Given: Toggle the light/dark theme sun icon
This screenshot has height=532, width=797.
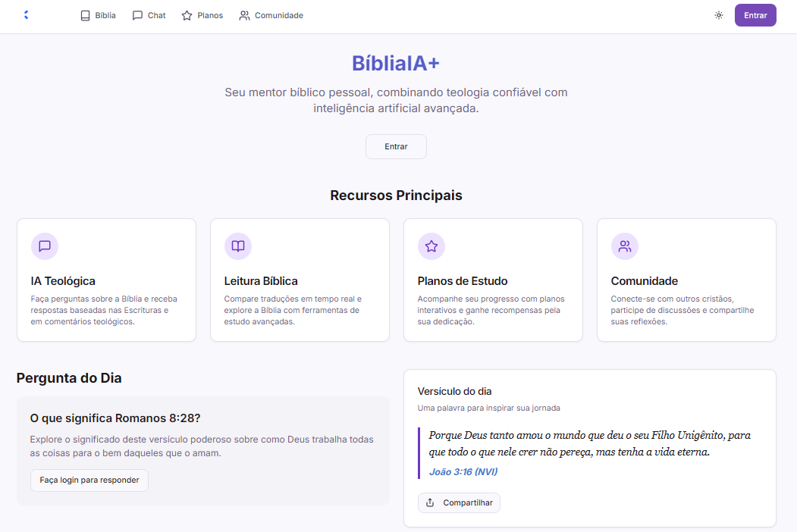Looking at the screenshot, I should tap(719, 15).
